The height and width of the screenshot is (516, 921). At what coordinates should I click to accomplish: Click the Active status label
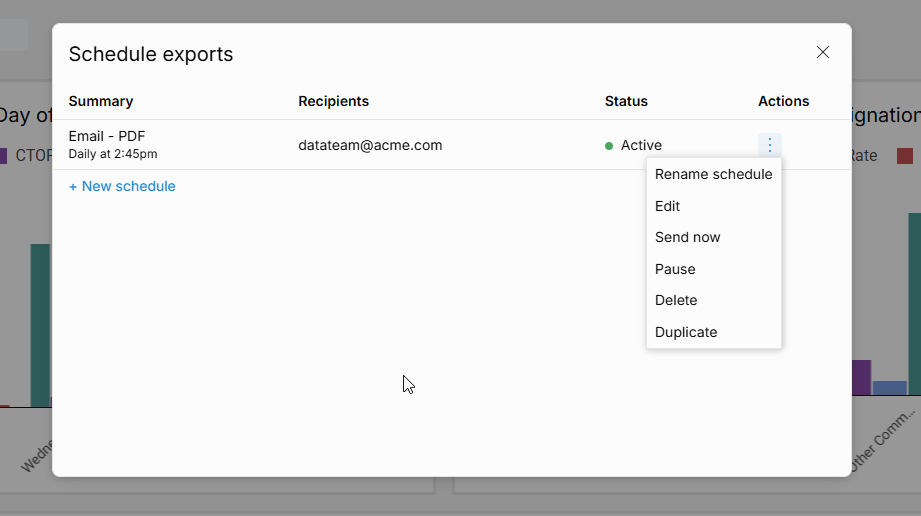tap(641, 145)
